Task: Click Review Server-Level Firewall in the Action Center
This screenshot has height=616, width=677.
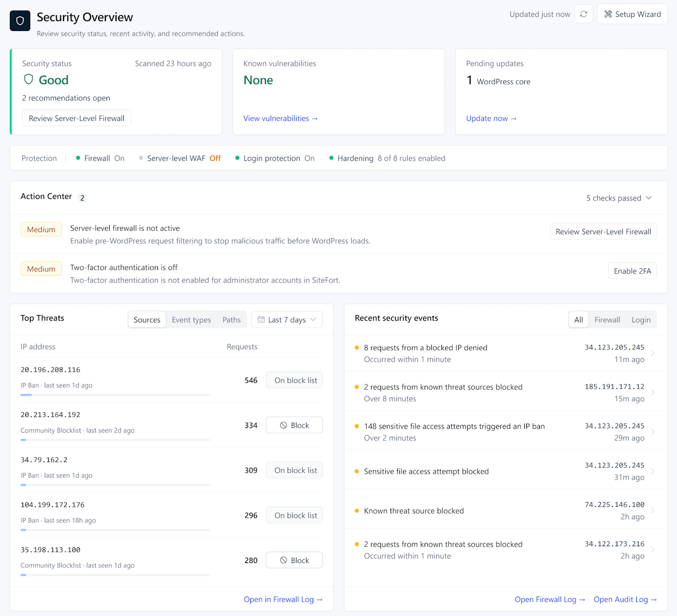Action: 603,232
